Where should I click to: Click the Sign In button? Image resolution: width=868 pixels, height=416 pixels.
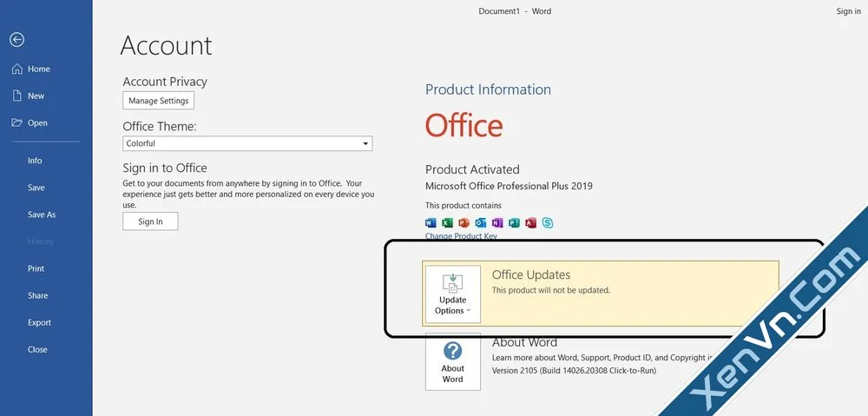click(150, 221)
